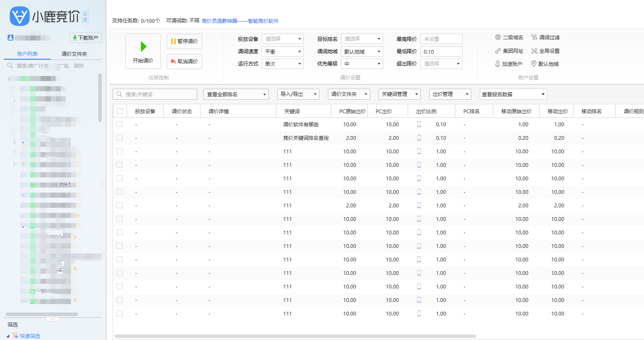Switch to the 调价文件夹 sidebar tab
Image resolution: width=644 pixels, height=340 pixels.
pyautogui.click(x=74, y=54)
